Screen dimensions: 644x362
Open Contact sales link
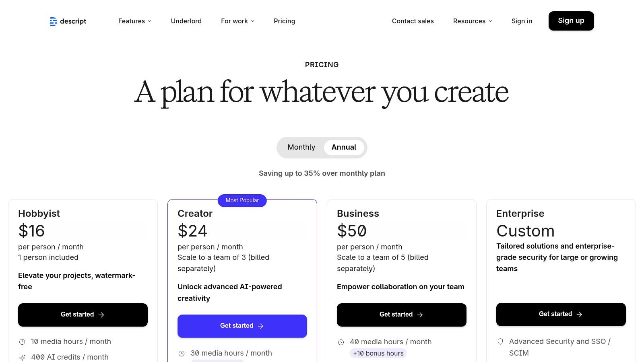point(413,21)
